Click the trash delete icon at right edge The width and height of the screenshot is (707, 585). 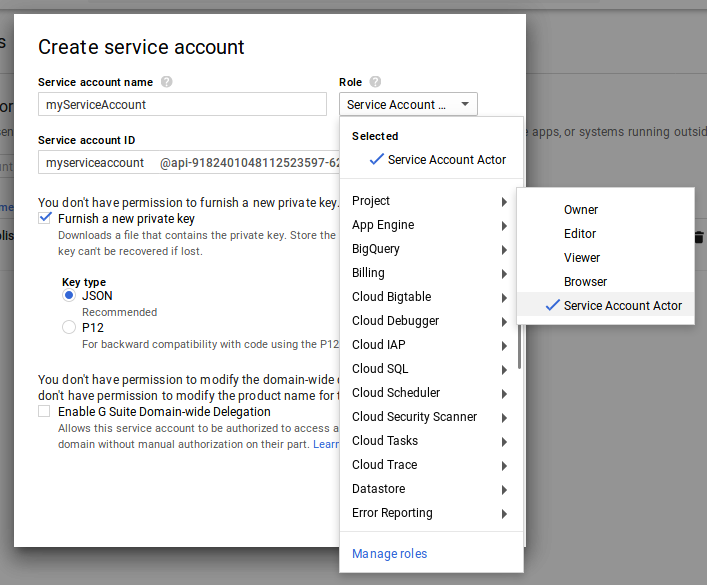coord(698,237)
